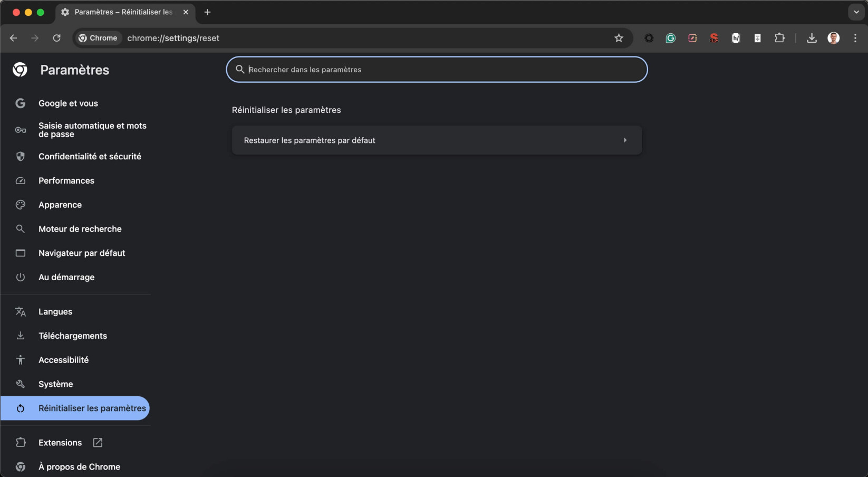Click the address bar URL

173,38
